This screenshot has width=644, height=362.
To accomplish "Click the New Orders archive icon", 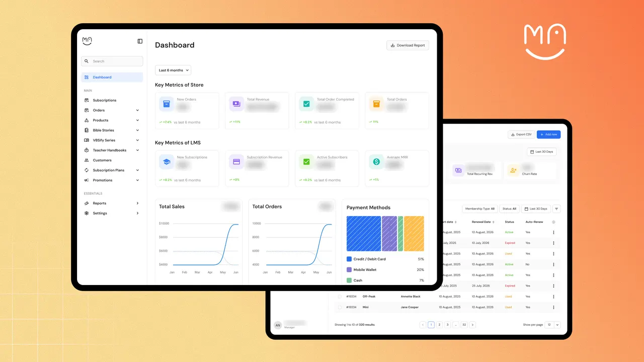I will pos(167,104).
